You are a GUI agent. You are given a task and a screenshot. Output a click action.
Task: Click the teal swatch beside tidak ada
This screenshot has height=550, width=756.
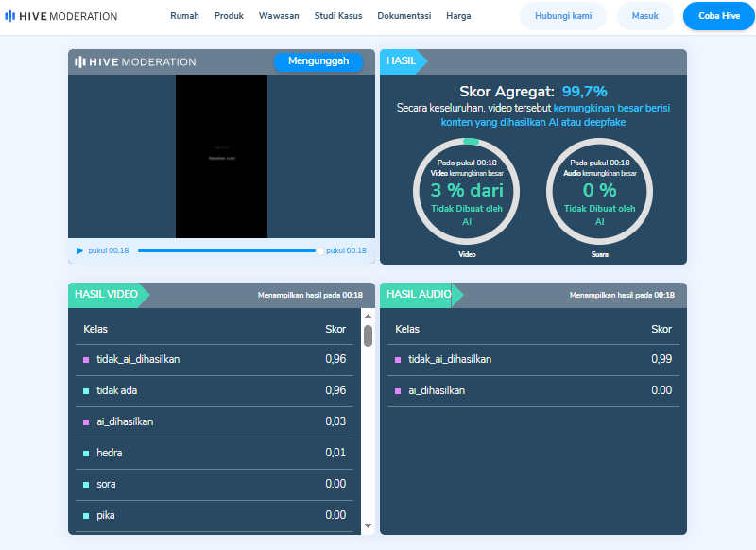(86, 391)
